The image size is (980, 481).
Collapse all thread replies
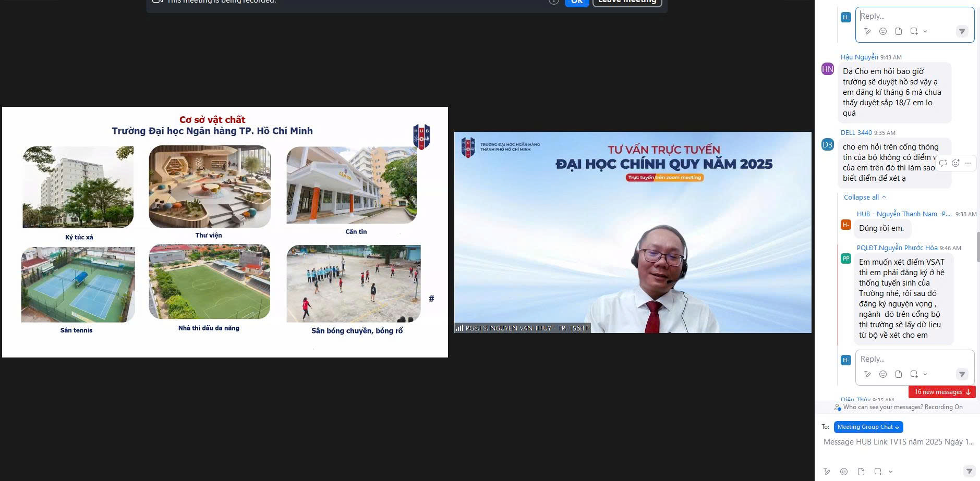pos(865,197)
